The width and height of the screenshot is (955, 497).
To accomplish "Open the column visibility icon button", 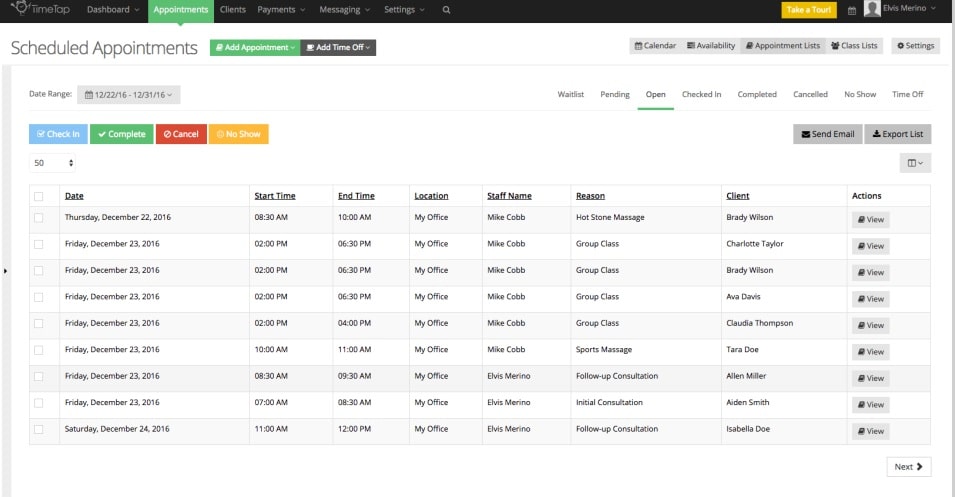I will tap(915, 163).
